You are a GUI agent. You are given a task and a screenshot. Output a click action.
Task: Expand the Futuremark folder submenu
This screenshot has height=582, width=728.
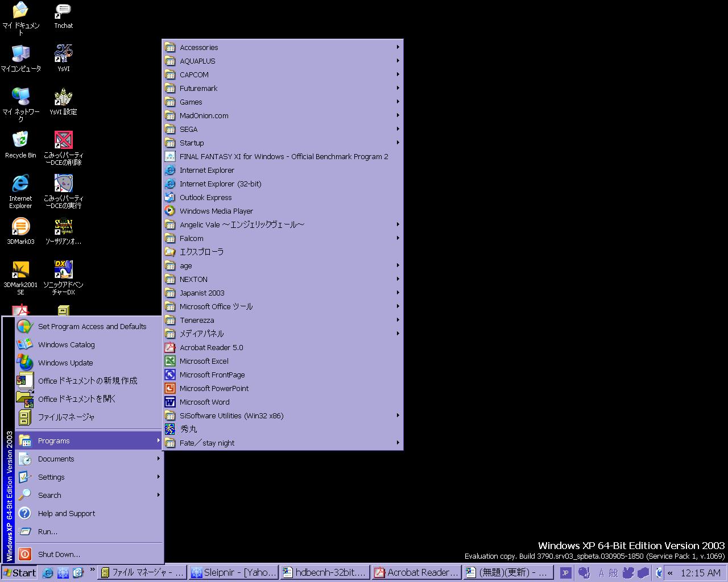coord(283,88)
